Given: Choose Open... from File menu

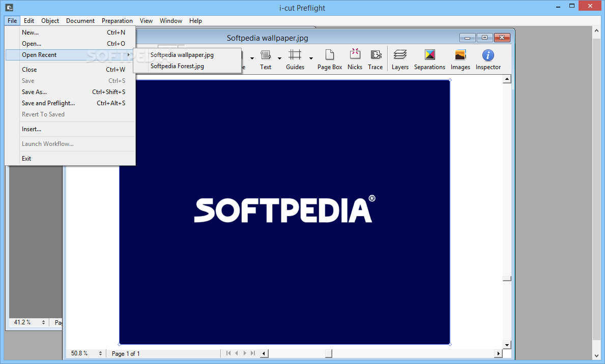Looking at the screenshot, I should (x=70, y=44).
